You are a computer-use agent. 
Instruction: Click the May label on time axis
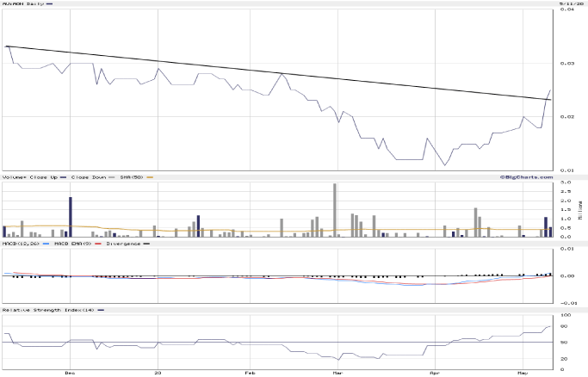tap(523, 373)
